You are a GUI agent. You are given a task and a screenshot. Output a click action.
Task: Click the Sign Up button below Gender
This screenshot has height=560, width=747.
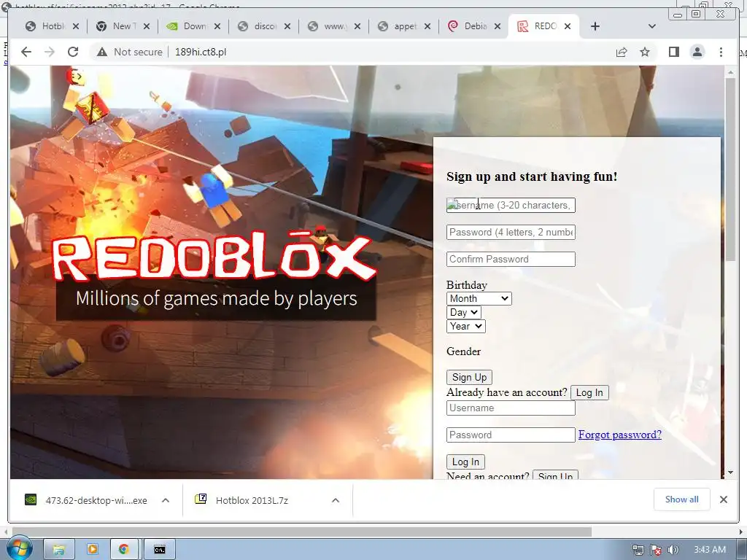(x=469, y=377)
